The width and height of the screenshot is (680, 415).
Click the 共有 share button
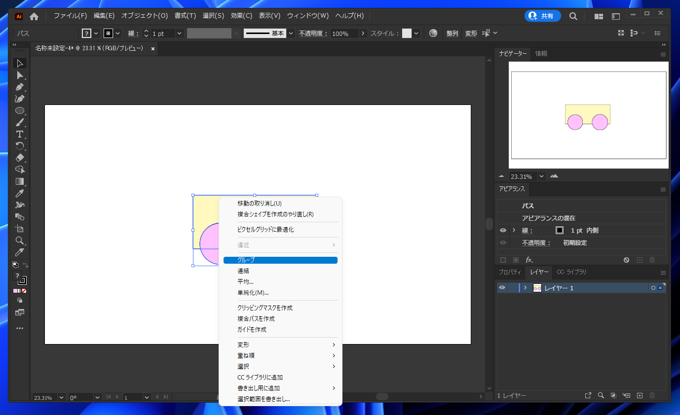click(x=543, y=16)
